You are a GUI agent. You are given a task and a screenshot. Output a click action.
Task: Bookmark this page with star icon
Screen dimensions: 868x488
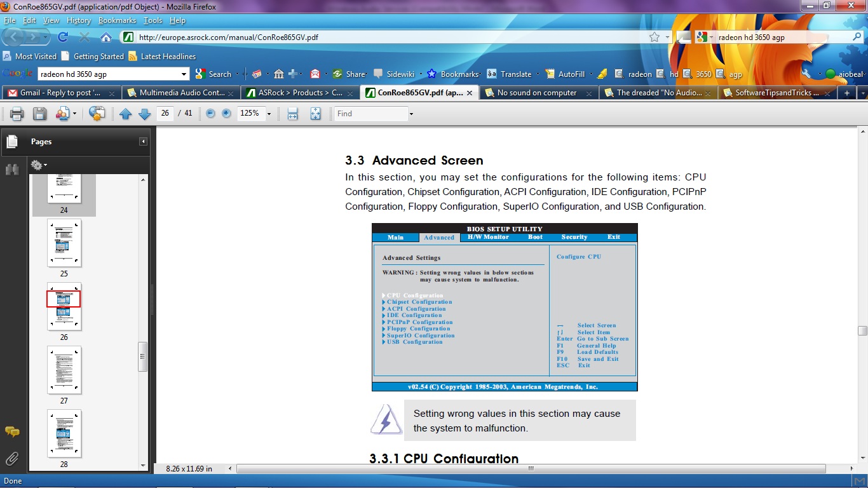tap(654, 37)
